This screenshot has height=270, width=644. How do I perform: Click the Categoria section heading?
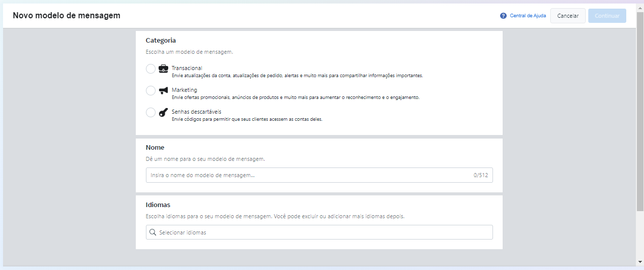(161, 40)
